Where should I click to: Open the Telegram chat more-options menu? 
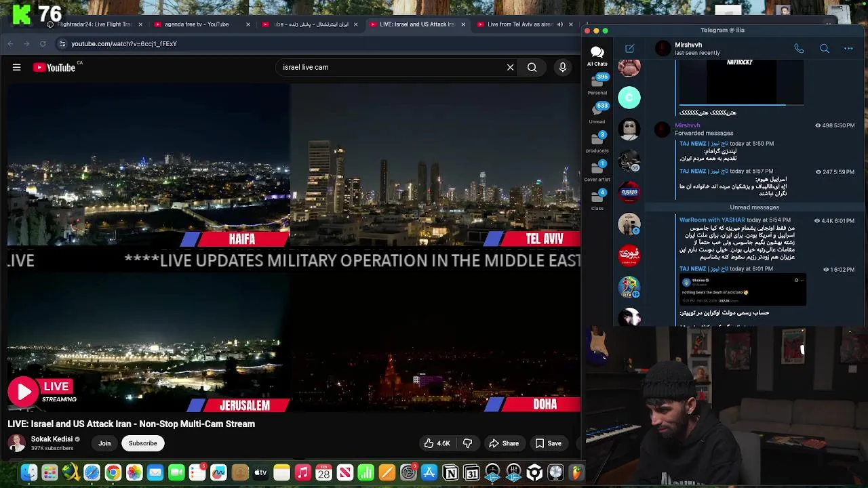click(848, 49)
